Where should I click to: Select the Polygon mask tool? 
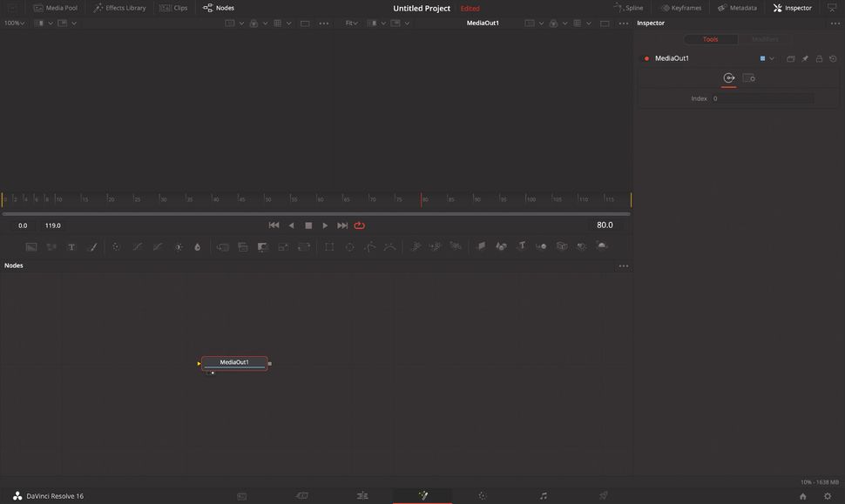point(371,246)
